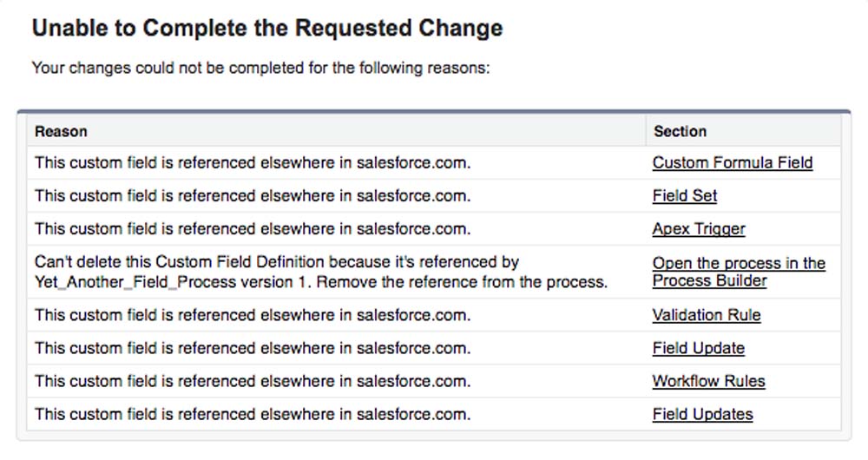Select the Workflow Rules link

click(708, 381)
